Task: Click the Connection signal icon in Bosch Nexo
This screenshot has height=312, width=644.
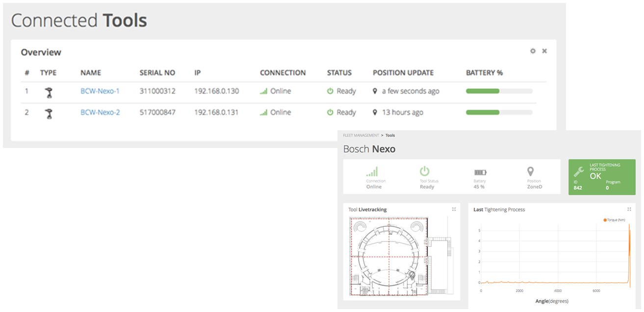Action: tap(373, 171)
